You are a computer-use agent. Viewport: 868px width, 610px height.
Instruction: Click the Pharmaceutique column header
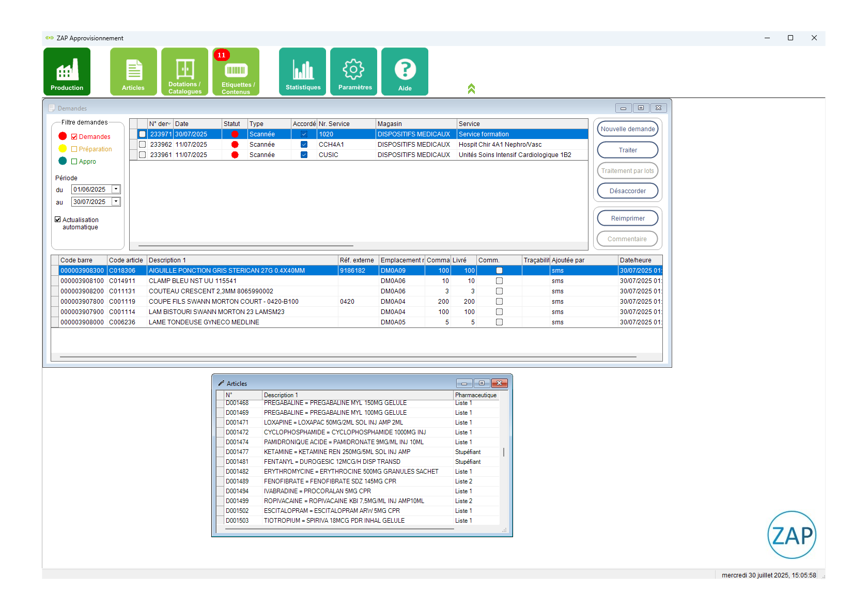(x=475, y=395)
